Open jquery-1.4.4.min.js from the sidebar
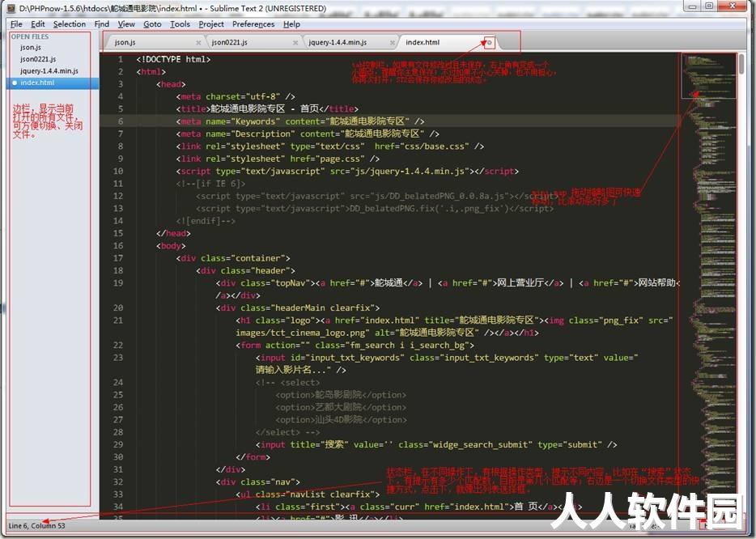Screen dimensions: 756x539 pos(49,71)
